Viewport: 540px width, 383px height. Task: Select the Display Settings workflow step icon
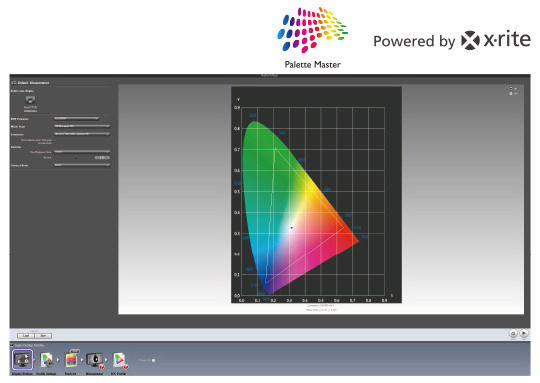(x=23, y=360)
